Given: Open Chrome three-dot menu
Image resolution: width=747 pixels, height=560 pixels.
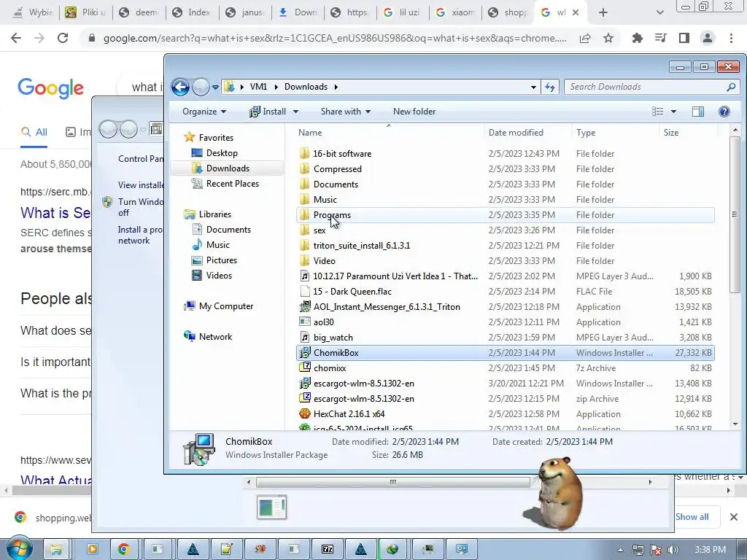Looking at the screenshot, I should (x=731, y=38).
